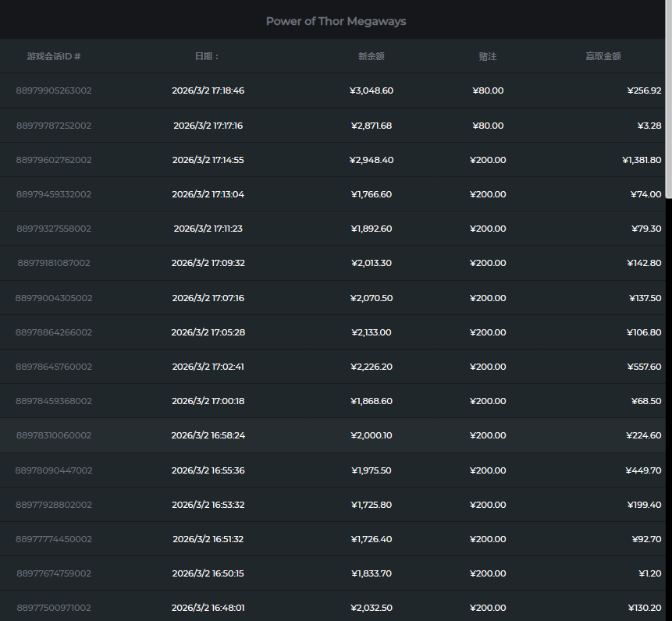Click the 赢取金额 column header
Screen dimensions: 672x621
[x=603, y=56]
